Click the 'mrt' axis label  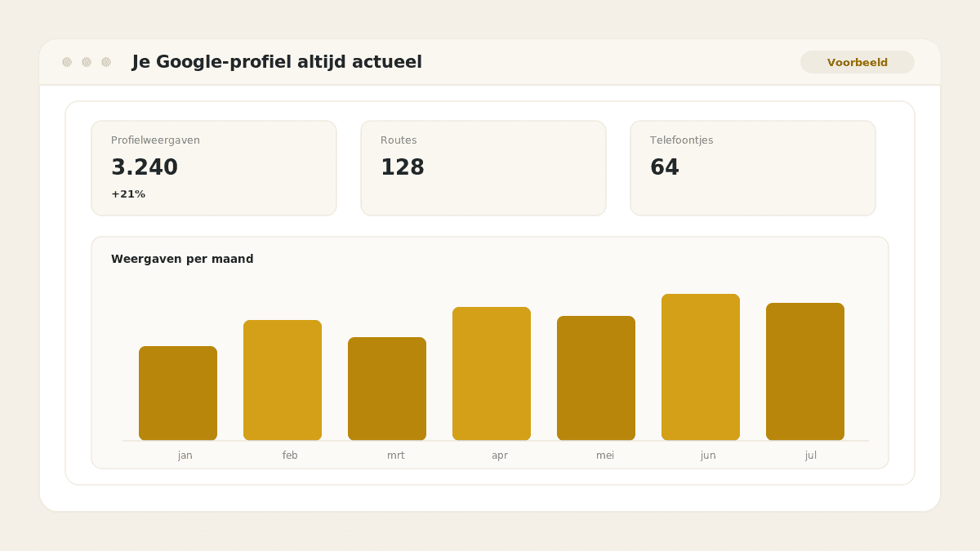pos(396,455)
